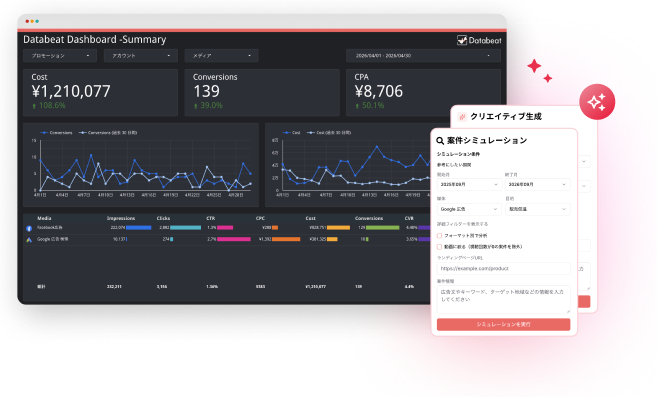
Task: Click the Conversions column header in the table
Action: 369,218
